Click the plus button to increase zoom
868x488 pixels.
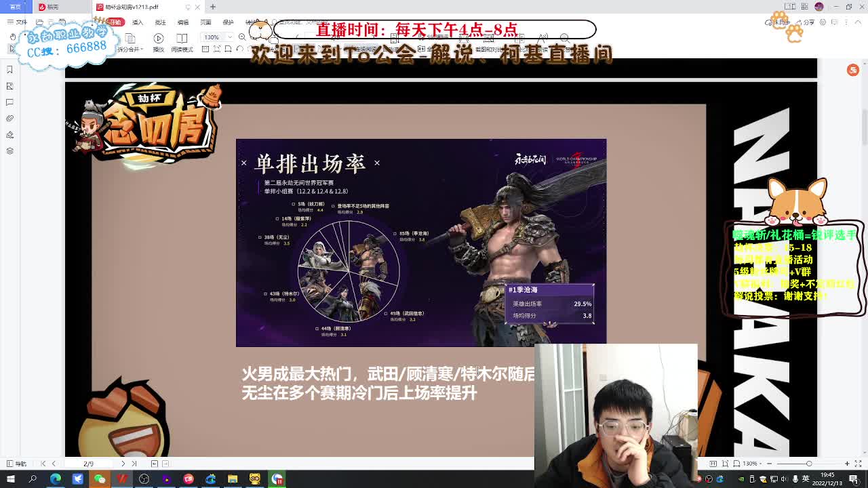point(847,464)
